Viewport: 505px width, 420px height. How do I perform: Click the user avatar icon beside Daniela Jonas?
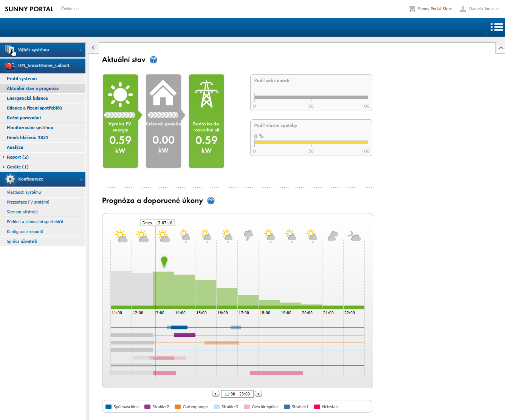463,9
